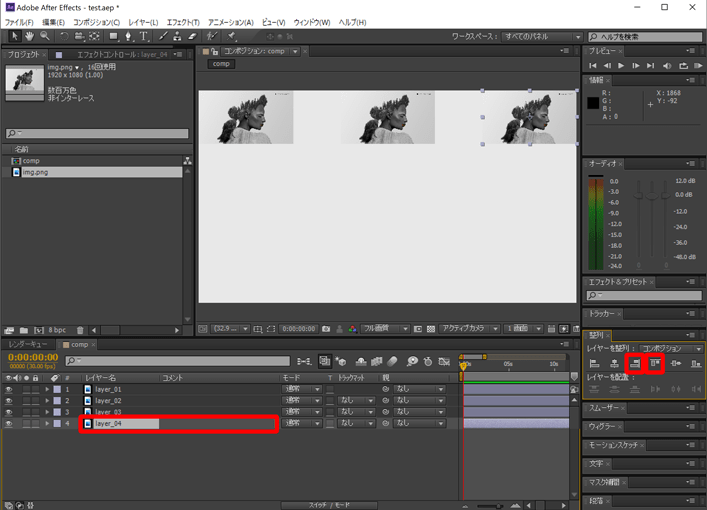The height and width of the screenshot is (510, 707).
Task: Toggle frame blending for timeline layers
Action: (376, 361)
